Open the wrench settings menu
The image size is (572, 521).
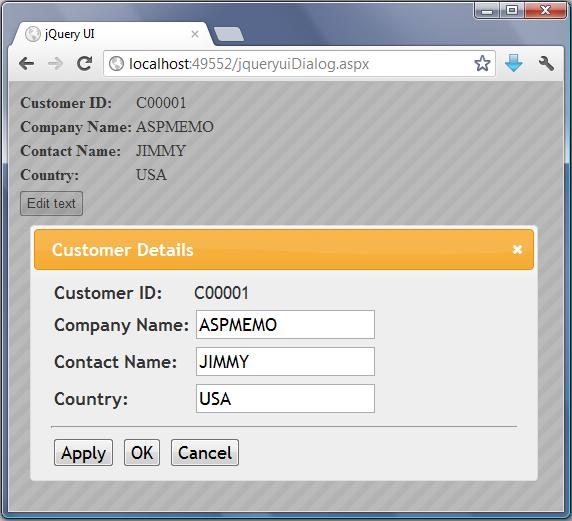546,63
